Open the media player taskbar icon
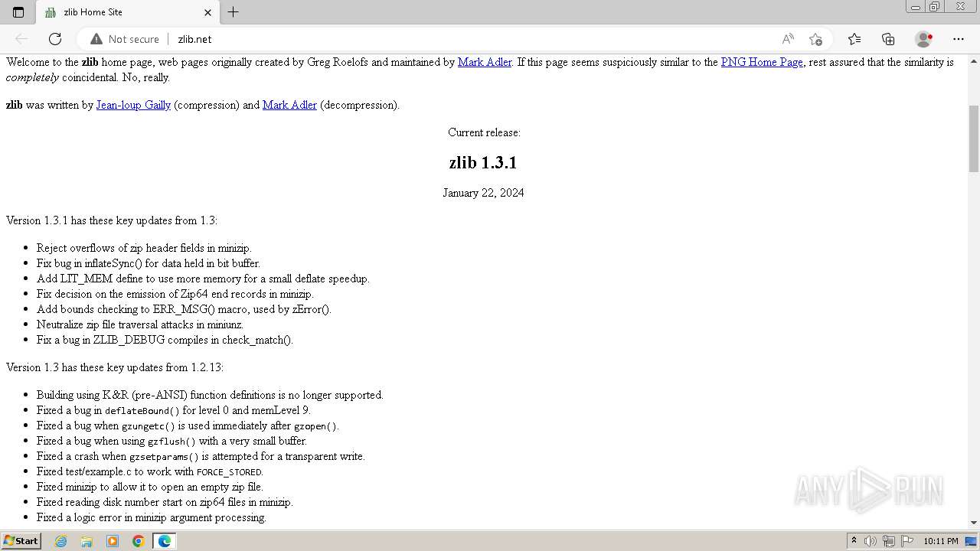The width and height of the screenshot is (980, 551). pyautogui.click(x=113, y=541)
